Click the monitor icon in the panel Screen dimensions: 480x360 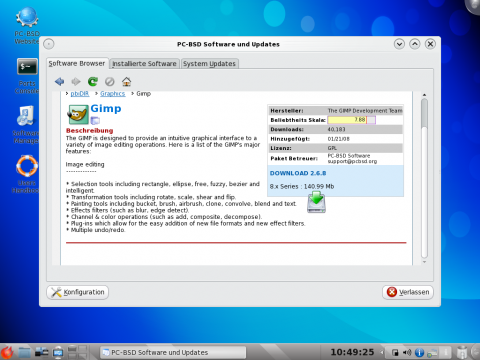tap(58, 352)
